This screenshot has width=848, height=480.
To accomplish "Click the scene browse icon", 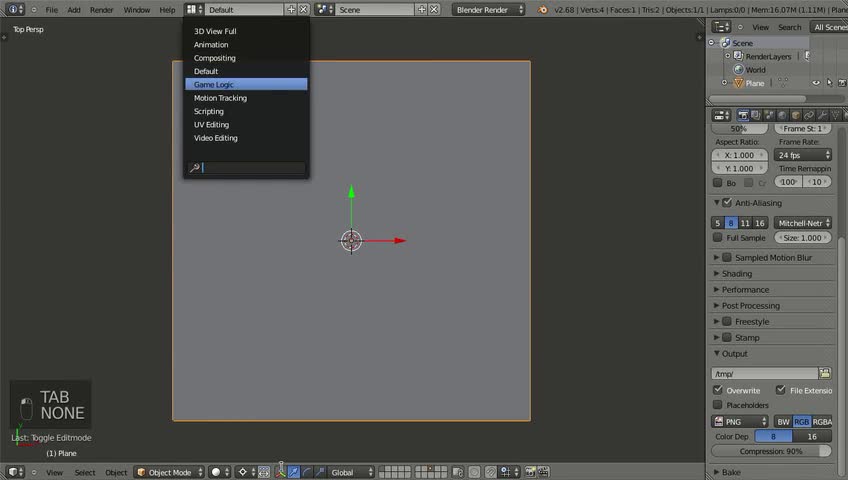I will coord(324,9).
